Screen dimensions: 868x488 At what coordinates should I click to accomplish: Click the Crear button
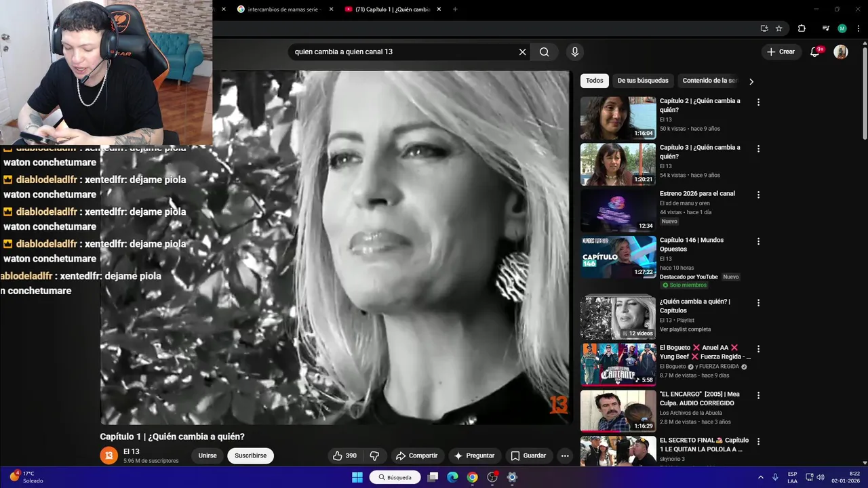(x=781, y=52)
